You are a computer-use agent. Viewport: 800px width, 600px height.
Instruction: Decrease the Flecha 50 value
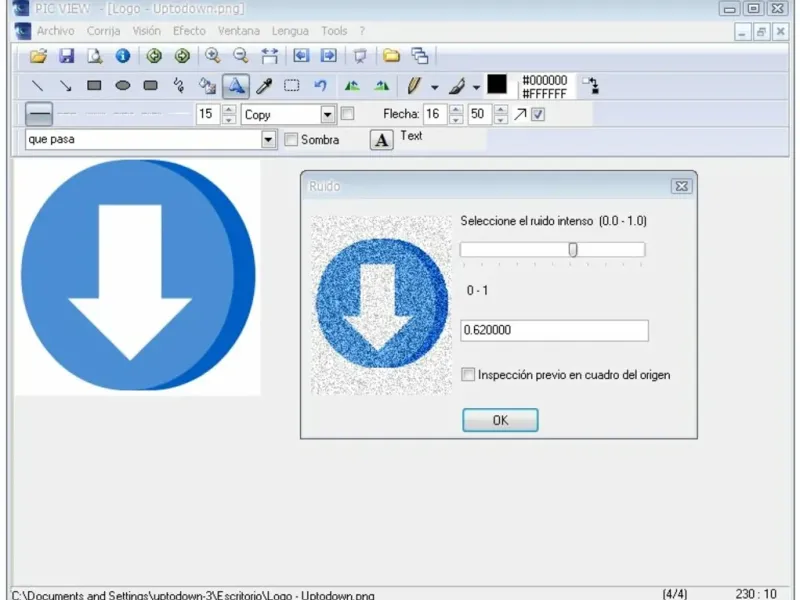pyautogui.click(x=501, y=119)
